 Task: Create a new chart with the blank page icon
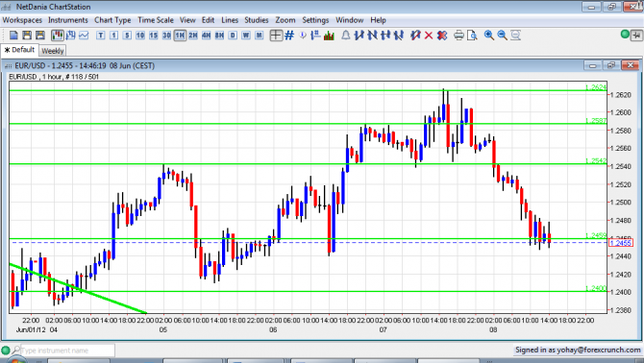(14, 36)
